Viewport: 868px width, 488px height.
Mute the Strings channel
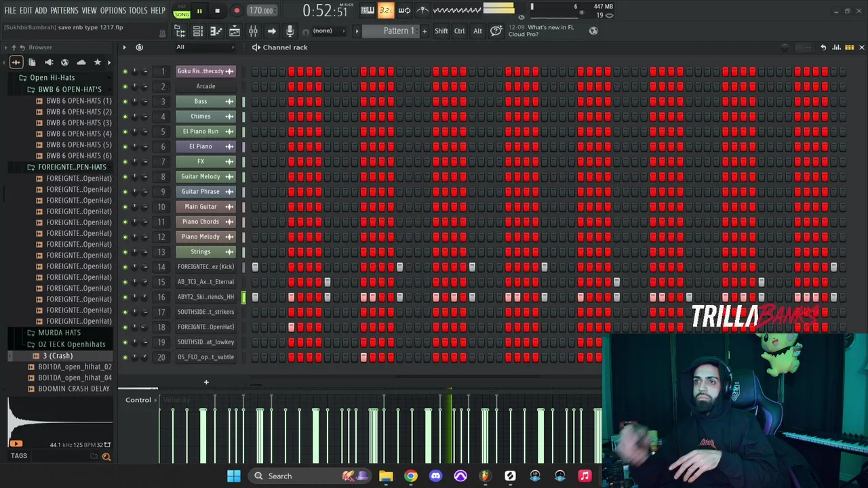click(x=125, y=252)
